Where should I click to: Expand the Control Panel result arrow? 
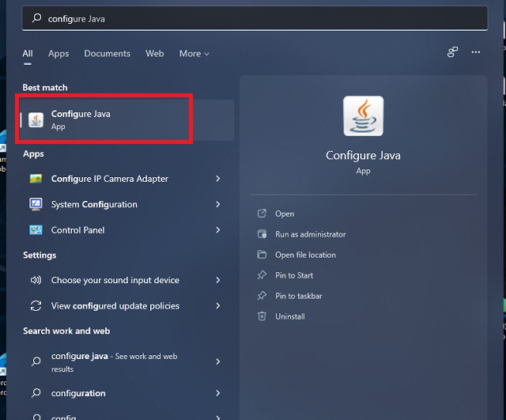click(217, 230)
